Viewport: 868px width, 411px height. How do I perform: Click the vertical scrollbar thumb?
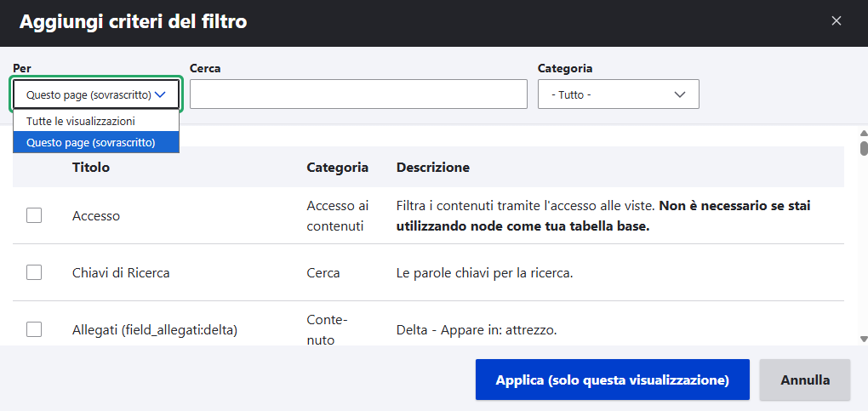coord(863,148)
